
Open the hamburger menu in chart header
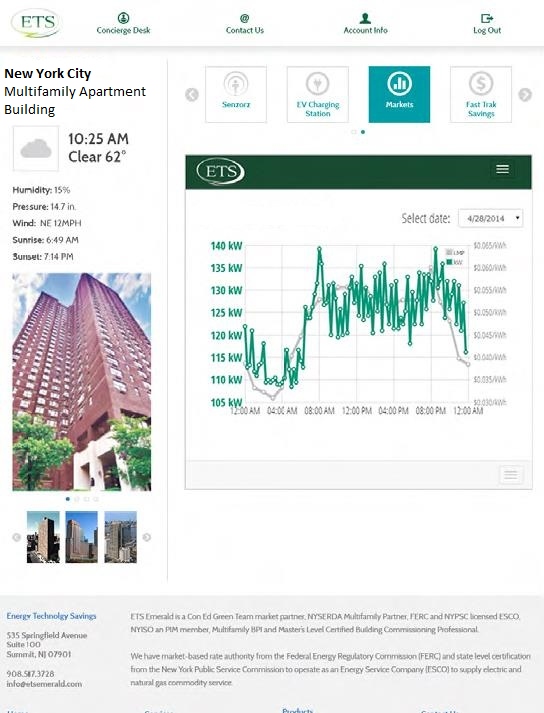502,169
